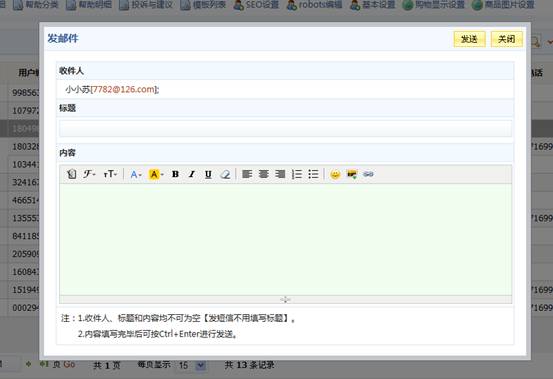Click the 关闭 close button

(506, 39)
